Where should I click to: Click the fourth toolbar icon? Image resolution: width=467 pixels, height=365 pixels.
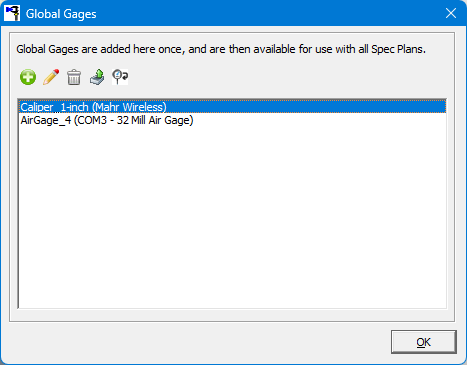pyautogui.click(x=97, y=77)
